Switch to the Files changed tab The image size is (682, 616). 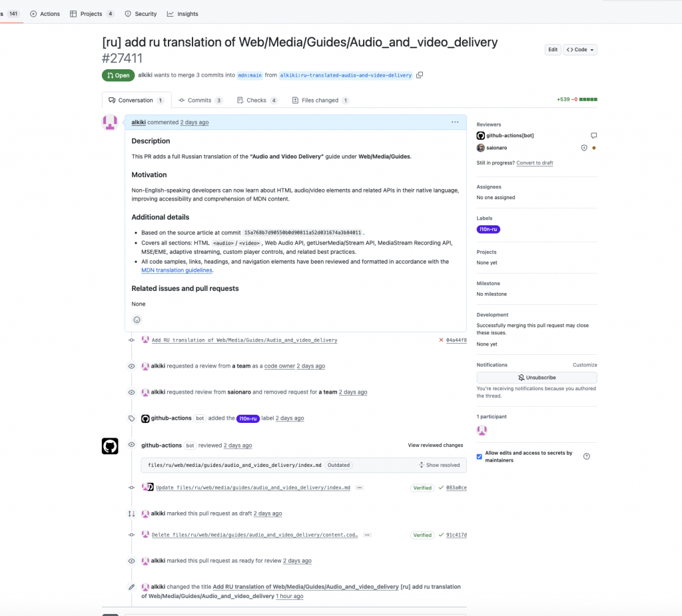pyautogui.click(x=320, y=101)
